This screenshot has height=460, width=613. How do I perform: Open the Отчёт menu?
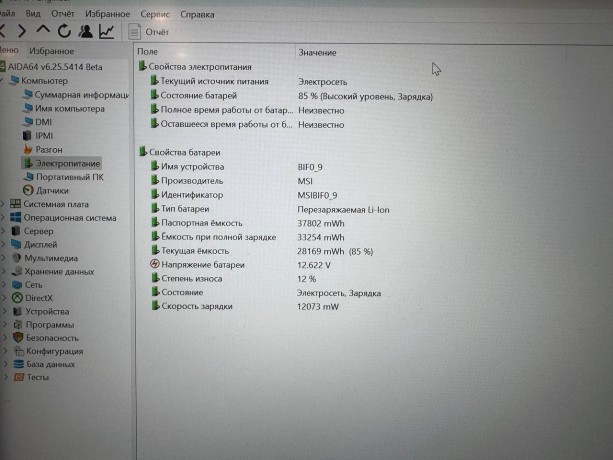tap(63, 14)
